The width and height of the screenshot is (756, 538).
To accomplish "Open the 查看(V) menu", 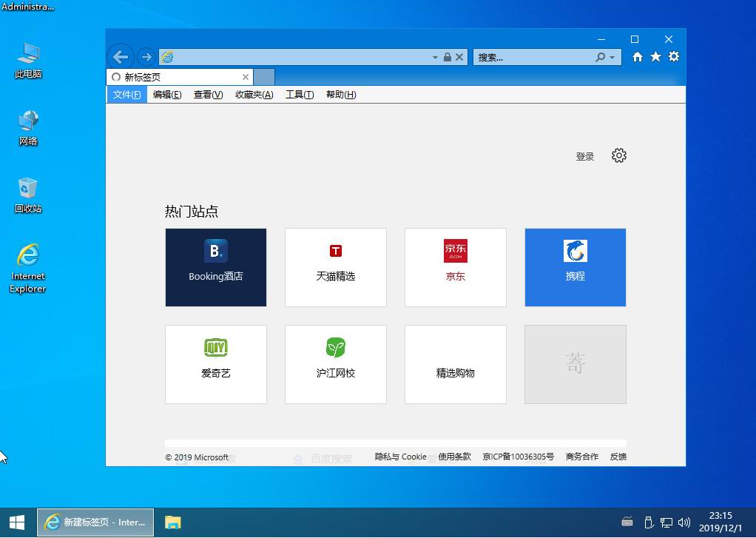I will click(209, 95).
